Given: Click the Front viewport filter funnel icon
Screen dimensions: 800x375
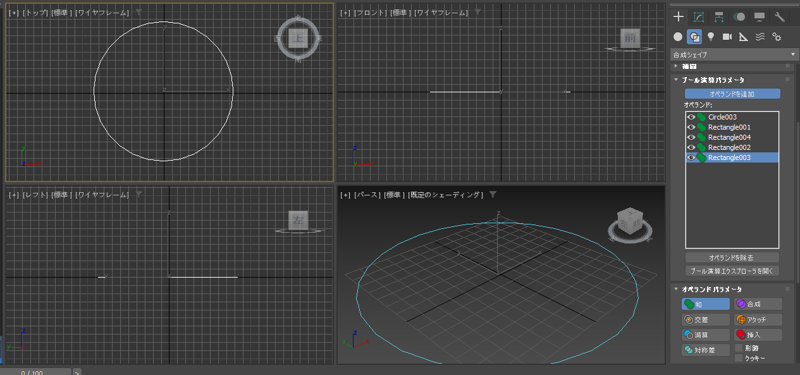Looking at the screenshot, I should tap(478, 12).
